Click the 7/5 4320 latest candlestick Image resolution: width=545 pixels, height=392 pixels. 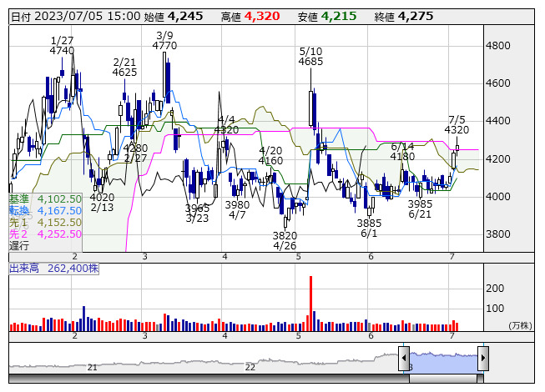[457, 148]
